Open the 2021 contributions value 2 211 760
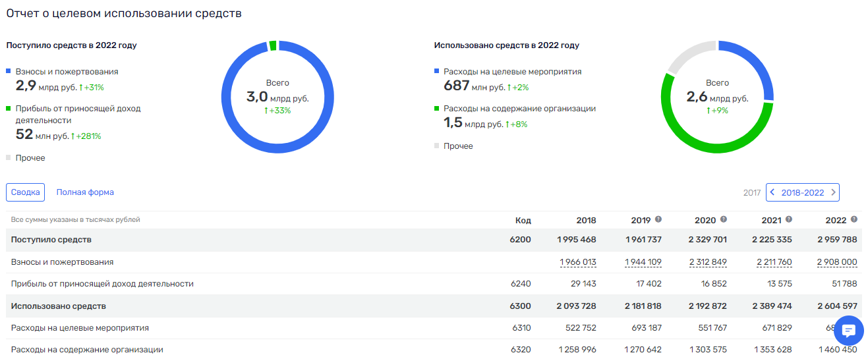The width and height of the screenshot is (868, 357). 773,262
